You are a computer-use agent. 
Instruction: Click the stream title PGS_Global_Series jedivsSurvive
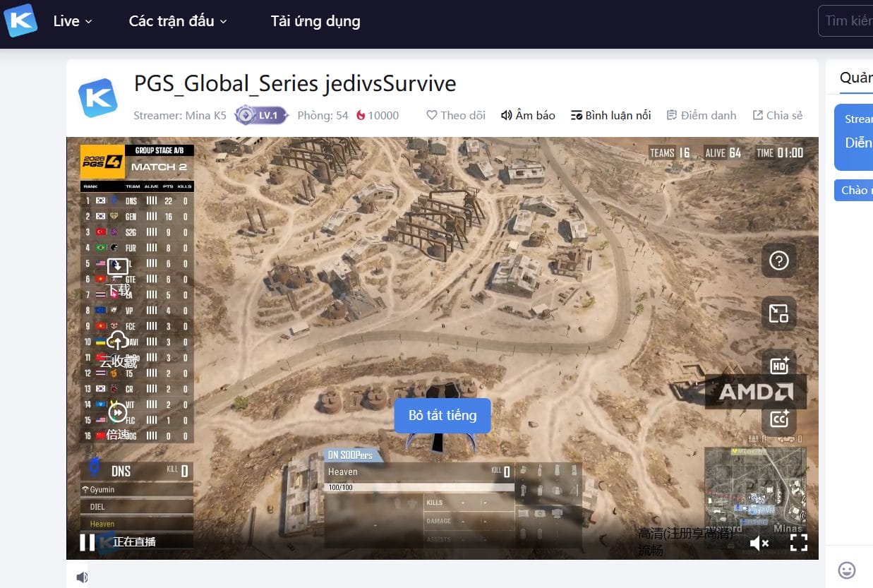point(295,83)
